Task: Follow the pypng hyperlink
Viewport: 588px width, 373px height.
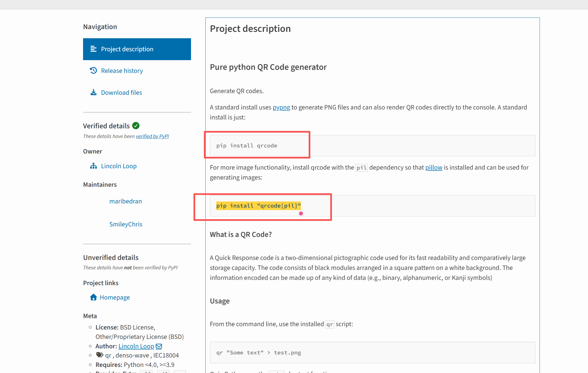Action: click(x=281, y=108)
